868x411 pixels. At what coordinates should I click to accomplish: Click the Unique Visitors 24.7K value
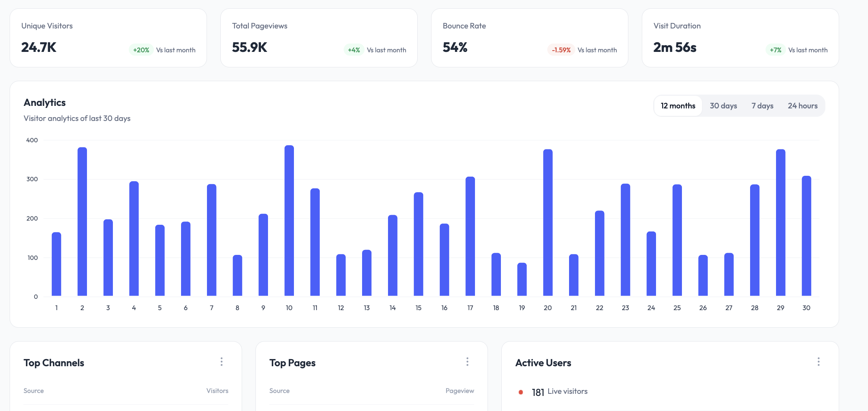pos(38,47)
